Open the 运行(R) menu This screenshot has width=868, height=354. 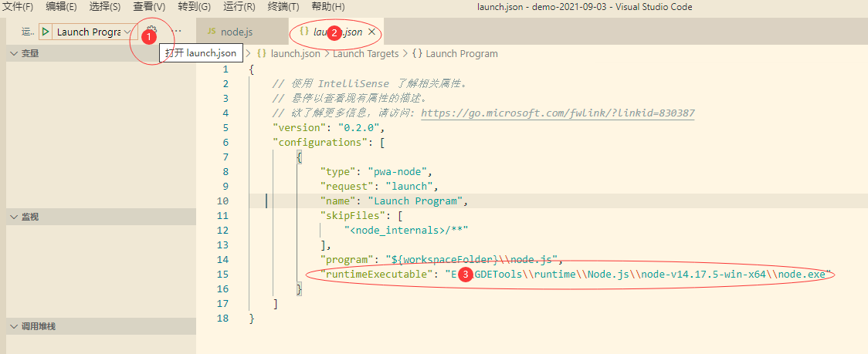click(x=239, y=7)
